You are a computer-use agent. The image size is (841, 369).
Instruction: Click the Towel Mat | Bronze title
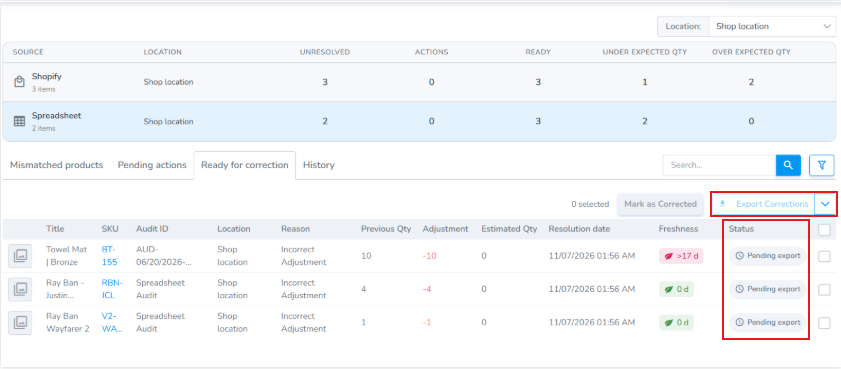click(67, 256)
